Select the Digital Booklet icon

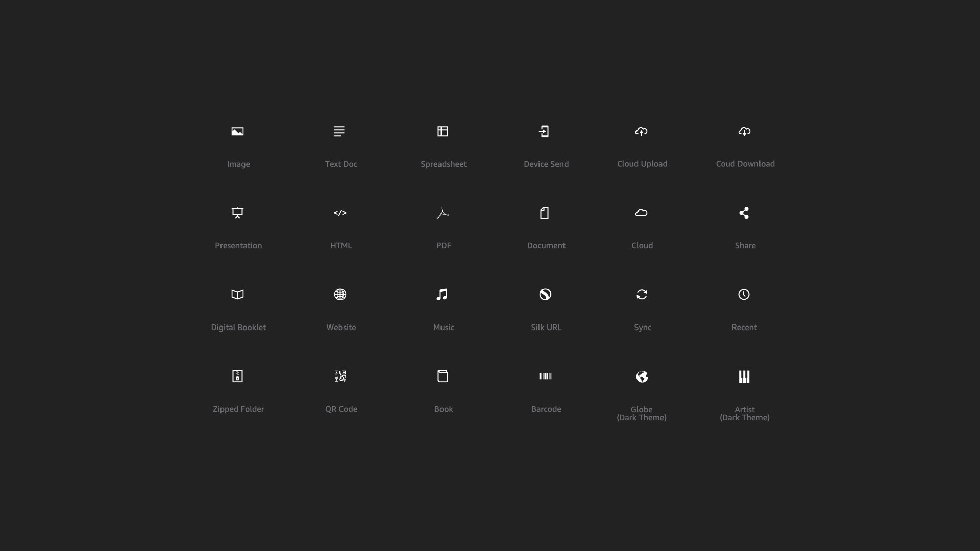(237, 294)
